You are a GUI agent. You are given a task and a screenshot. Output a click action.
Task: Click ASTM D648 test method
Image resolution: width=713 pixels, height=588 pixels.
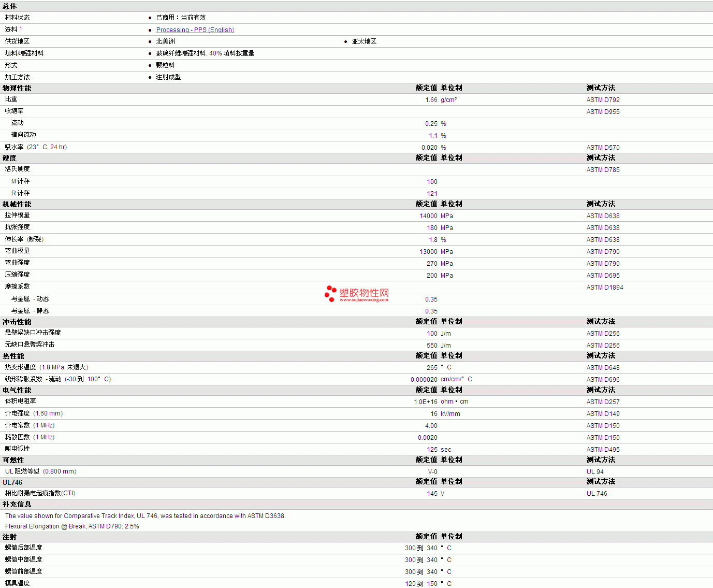603,368
